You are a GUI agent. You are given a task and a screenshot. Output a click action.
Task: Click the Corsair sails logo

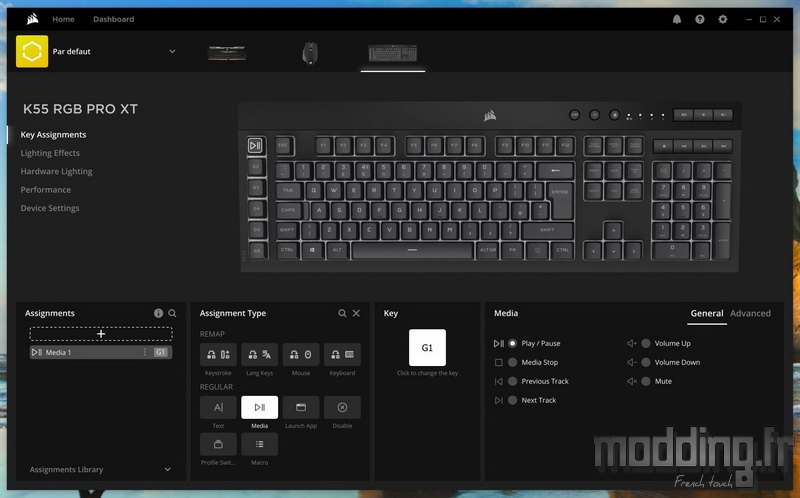click(x=33, y=19)
